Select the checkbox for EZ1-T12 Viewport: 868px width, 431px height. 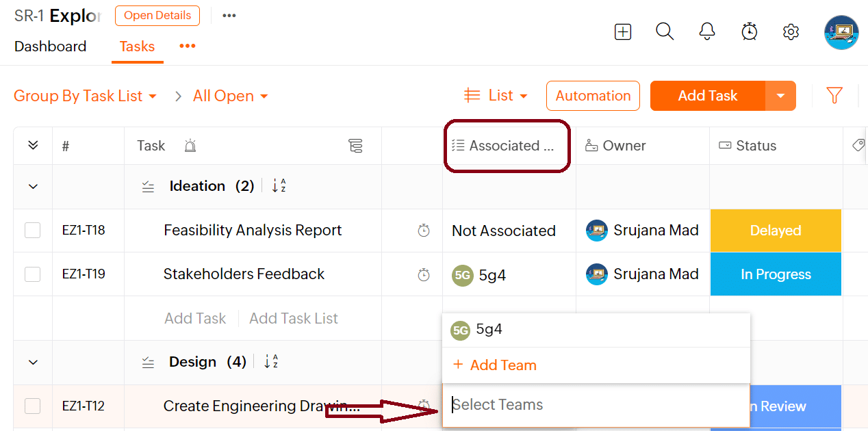pyautogui.click(x=33, y=406)
